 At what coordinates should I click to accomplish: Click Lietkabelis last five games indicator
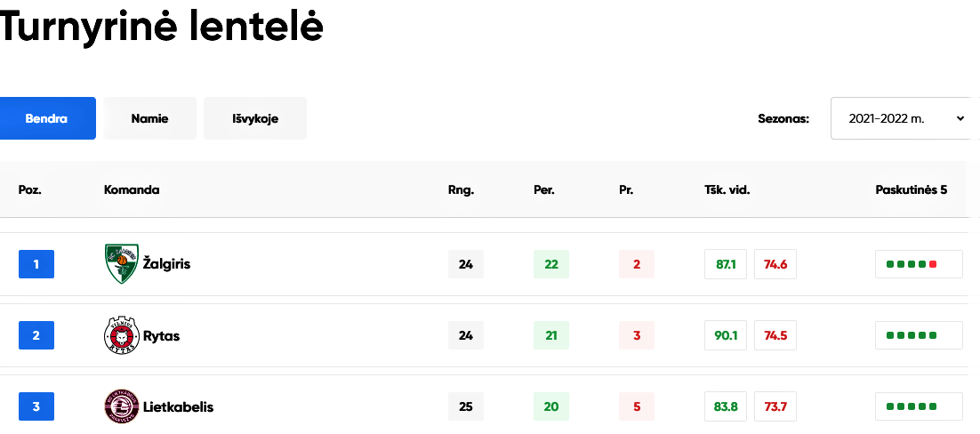point(919,406)
